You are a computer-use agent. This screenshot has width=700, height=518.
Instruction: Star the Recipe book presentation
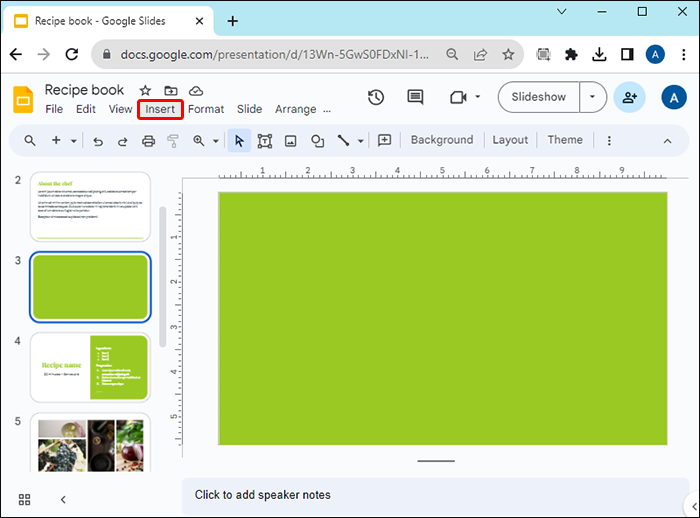tap(145, 91)
